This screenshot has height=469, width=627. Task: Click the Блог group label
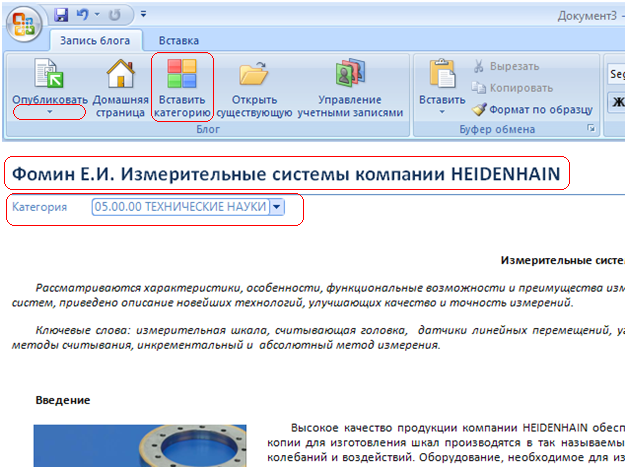click(x=208, y=129)
